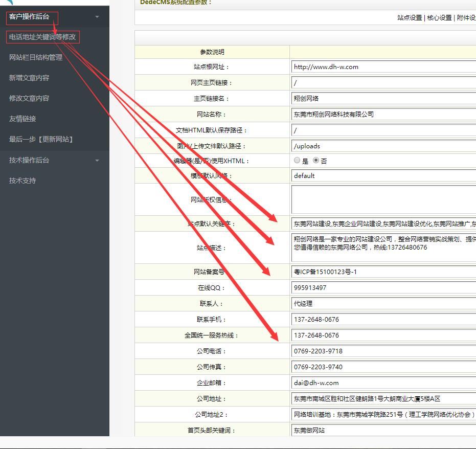The image size is (476, 449).
Task: Select 修改文章内容 sidebar entry
Action: pyautogui.click(x=29, y=98)
